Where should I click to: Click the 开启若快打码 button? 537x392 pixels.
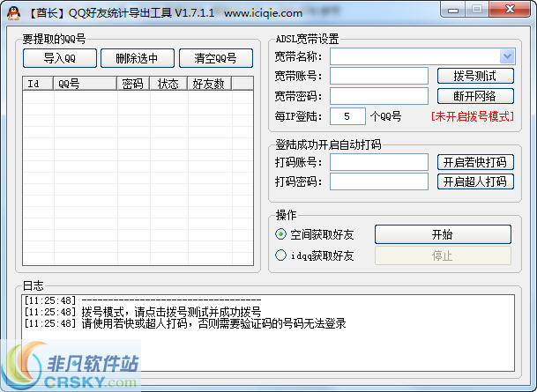click(x=475, y=162)
